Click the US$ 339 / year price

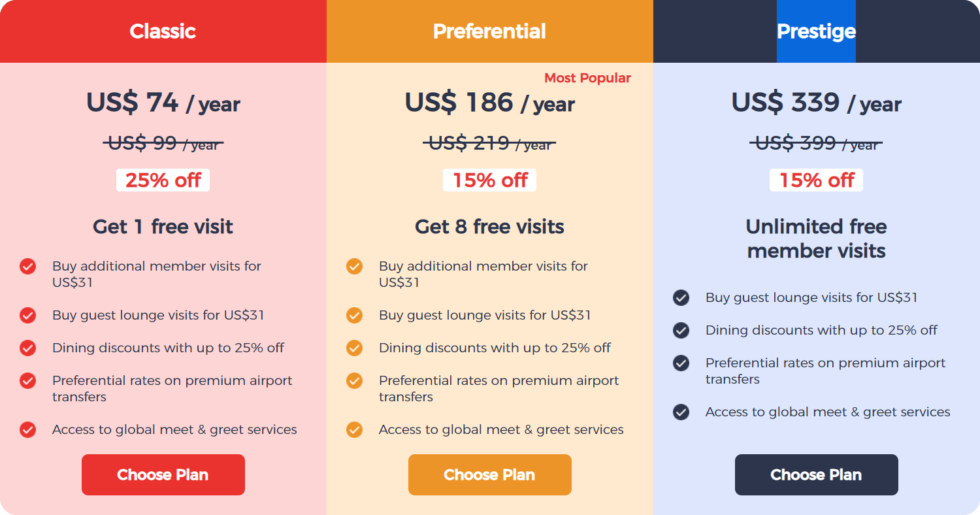pyautogui.click(x=816, y=103)
